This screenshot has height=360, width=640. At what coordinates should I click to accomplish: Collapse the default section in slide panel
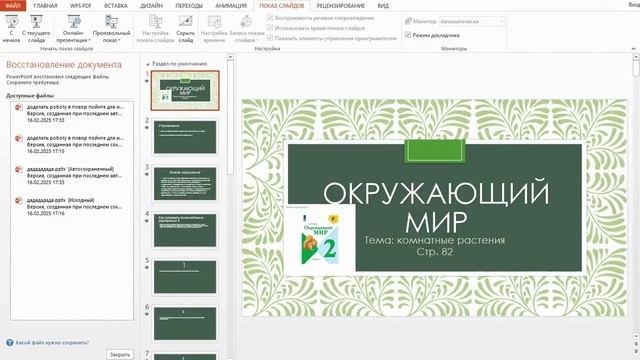coord(147,64)
